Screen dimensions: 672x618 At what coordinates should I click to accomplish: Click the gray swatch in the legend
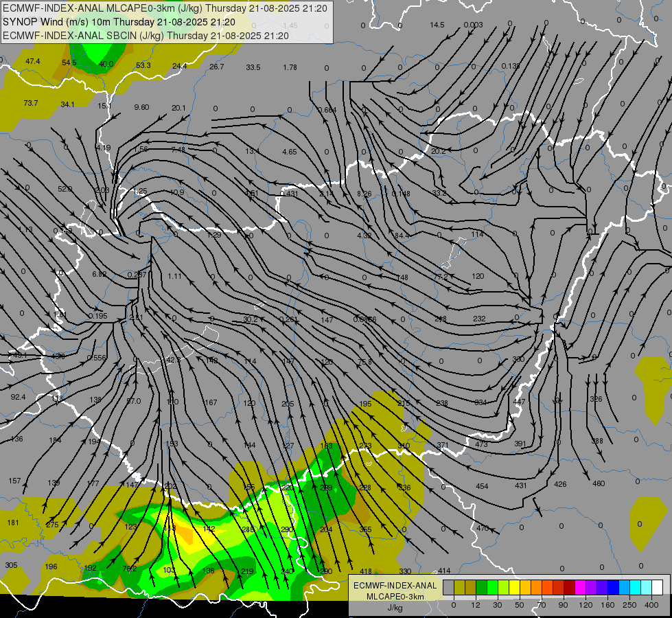pyautogui.click(x=448, y=588)
